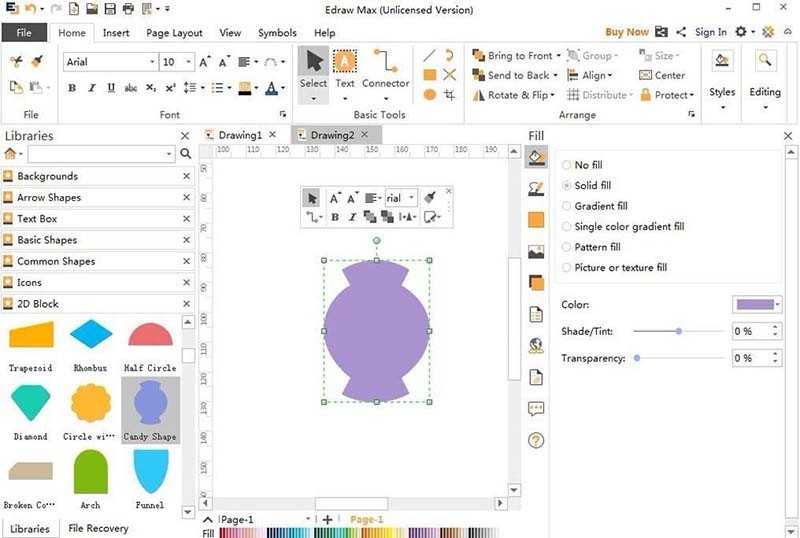Click the Print icon in quick access toolbar
The height and width of the screenshot is (538, 800).
click(x=128, y=9)
